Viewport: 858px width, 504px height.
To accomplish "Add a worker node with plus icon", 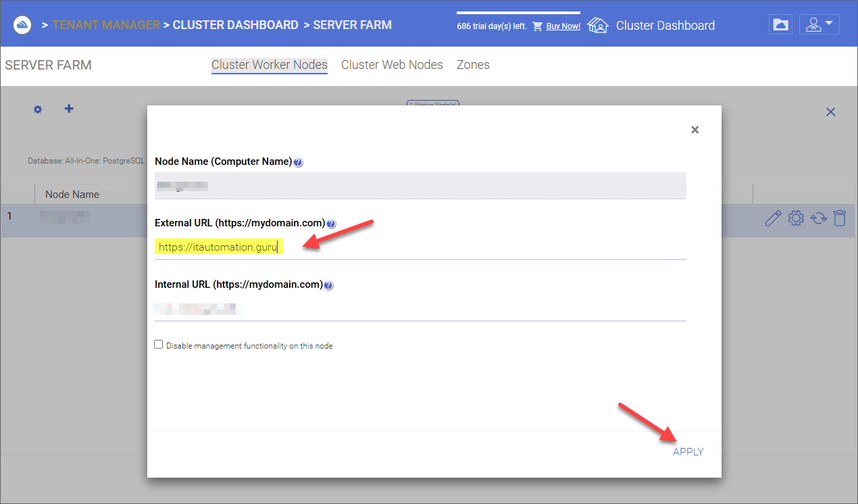I will coord(69,108).
